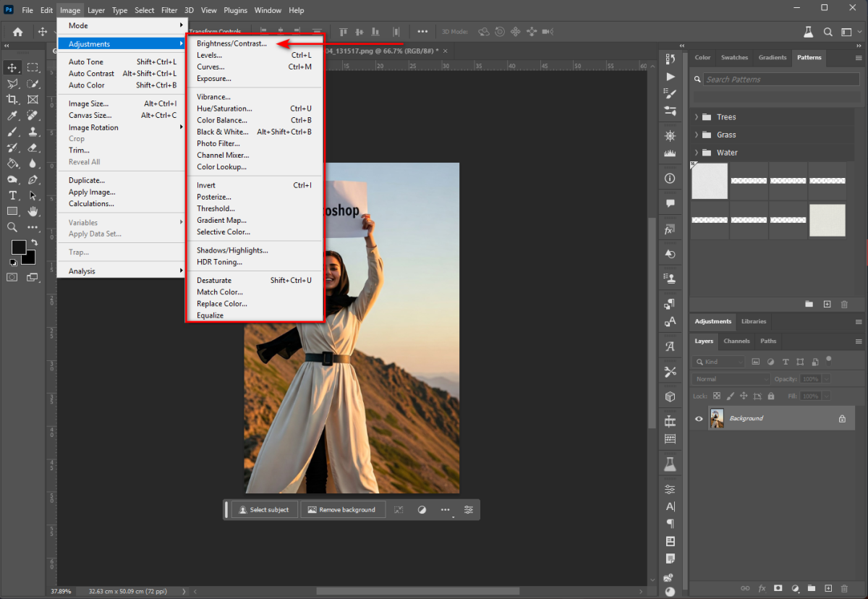Click the Background layer lock icon
Viewport: 868px width, 599px height.
click(x=842, y=419)
